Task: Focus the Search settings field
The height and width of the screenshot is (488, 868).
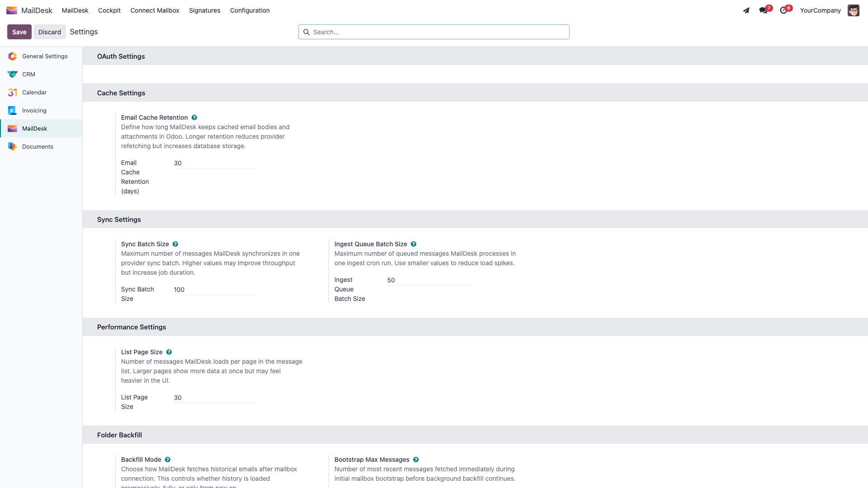Action: click(x=434, y=32)
